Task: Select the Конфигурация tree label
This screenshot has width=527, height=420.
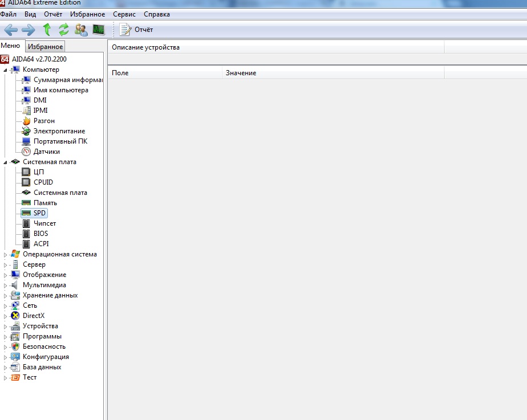Action: click(46, 357)
